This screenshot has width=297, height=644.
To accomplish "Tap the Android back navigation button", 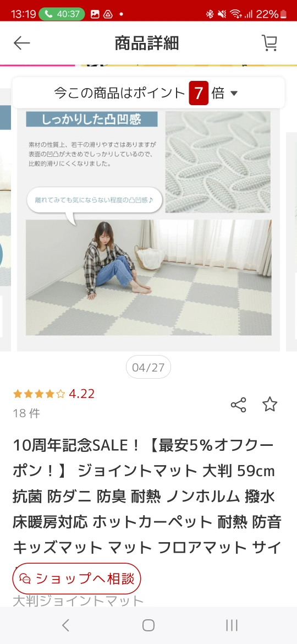I will (65, 625).
